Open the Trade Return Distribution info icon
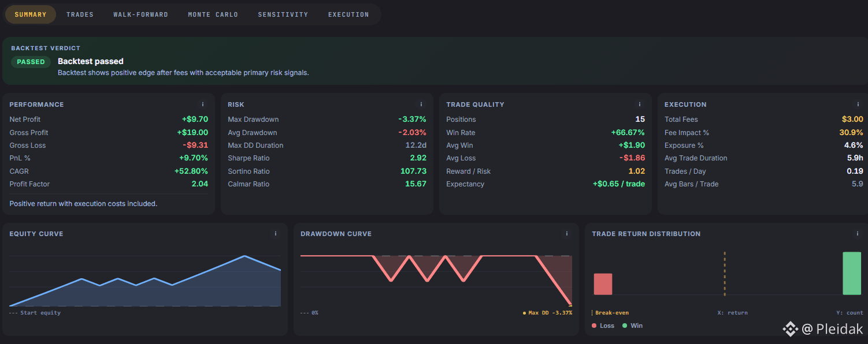 coord(858,234)
